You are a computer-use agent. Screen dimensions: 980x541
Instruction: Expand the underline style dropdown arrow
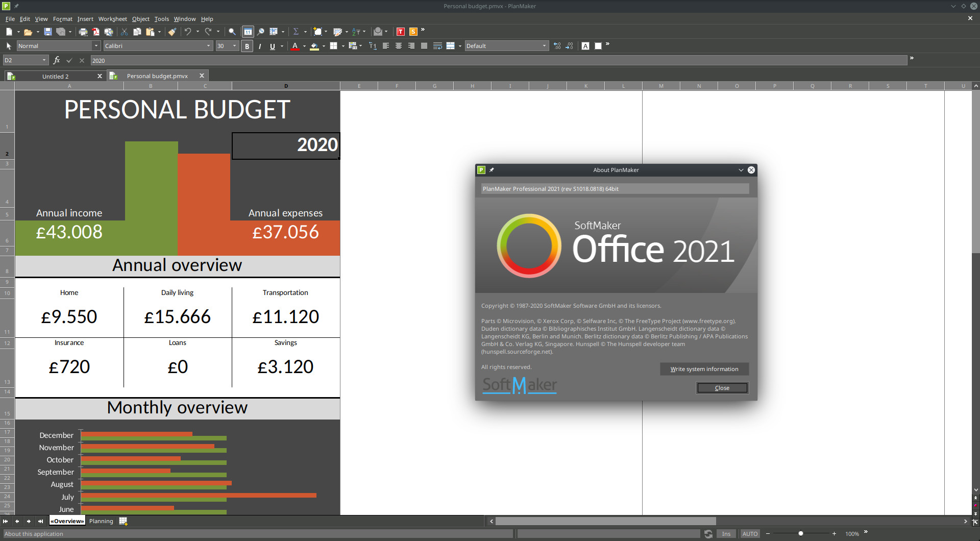click(x=282, y=46)
